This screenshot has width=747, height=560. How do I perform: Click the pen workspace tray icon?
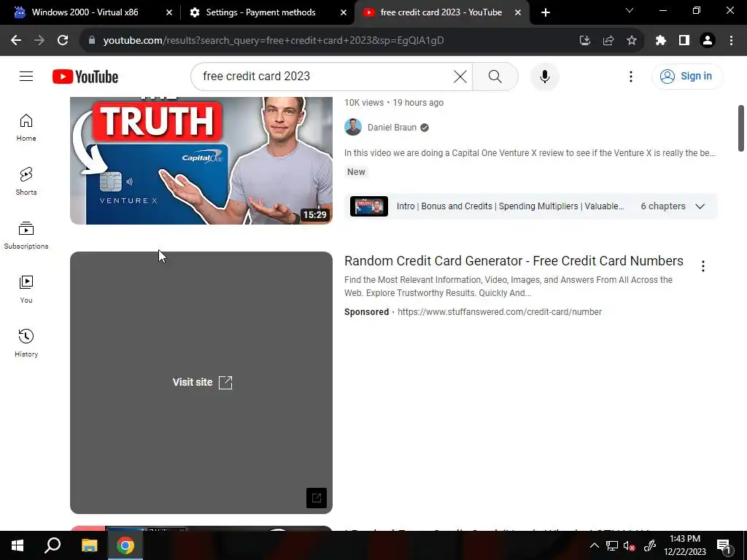(650, 545)
